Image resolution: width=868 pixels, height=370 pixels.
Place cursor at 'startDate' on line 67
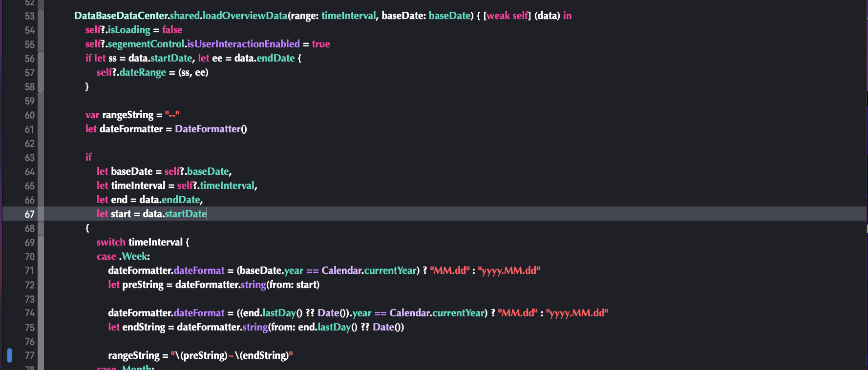(186, 214)
